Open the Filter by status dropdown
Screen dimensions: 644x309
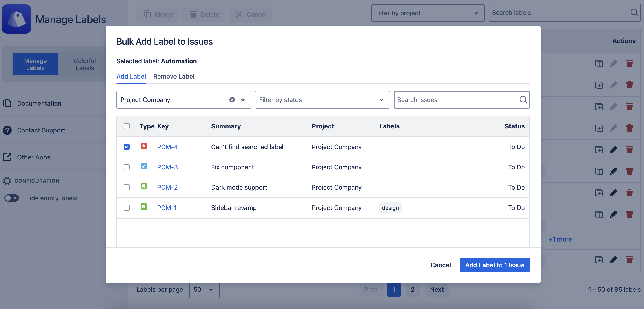point(322,100)
